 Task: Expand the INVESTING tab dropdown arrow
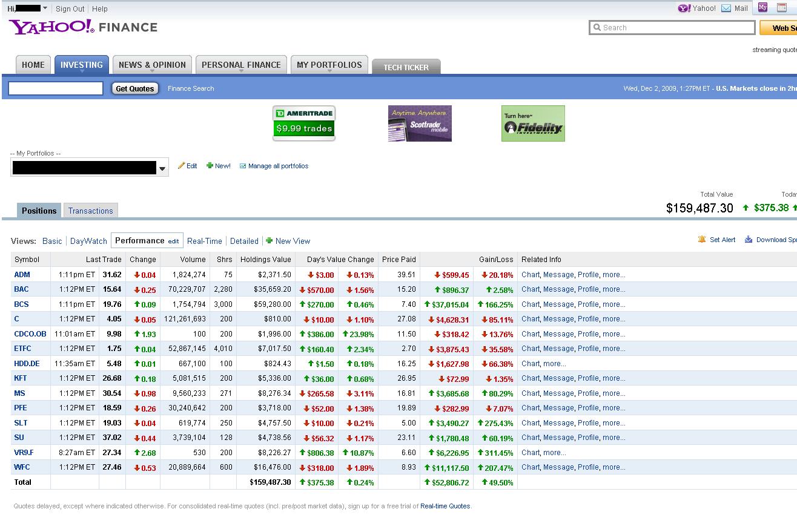[x=81, y=71]
